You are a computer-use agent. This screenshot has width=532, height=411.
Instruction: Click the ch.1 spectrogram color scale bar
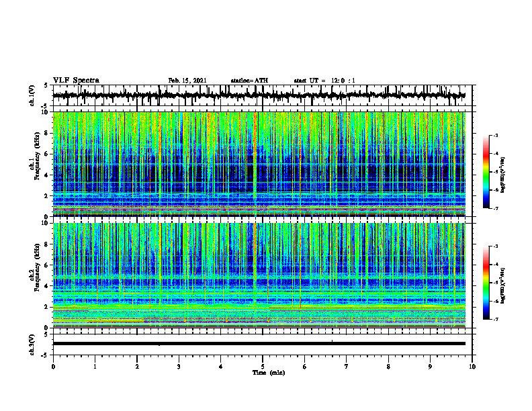tap(486, 172)
